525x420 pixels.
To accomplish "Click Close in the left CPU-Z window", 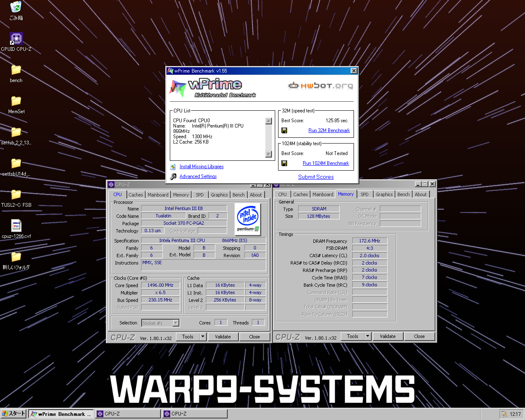I will [x=254, y=337].
